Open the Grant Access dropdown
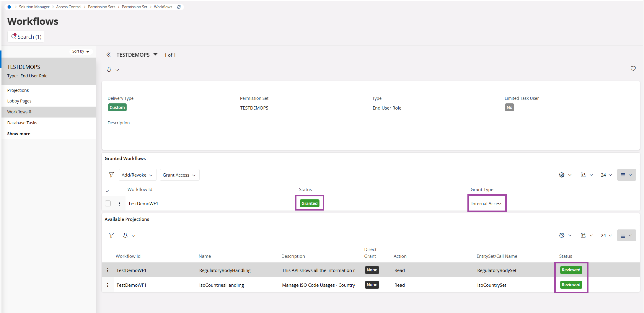The image size is (644, 313). [x=179, y=175]
